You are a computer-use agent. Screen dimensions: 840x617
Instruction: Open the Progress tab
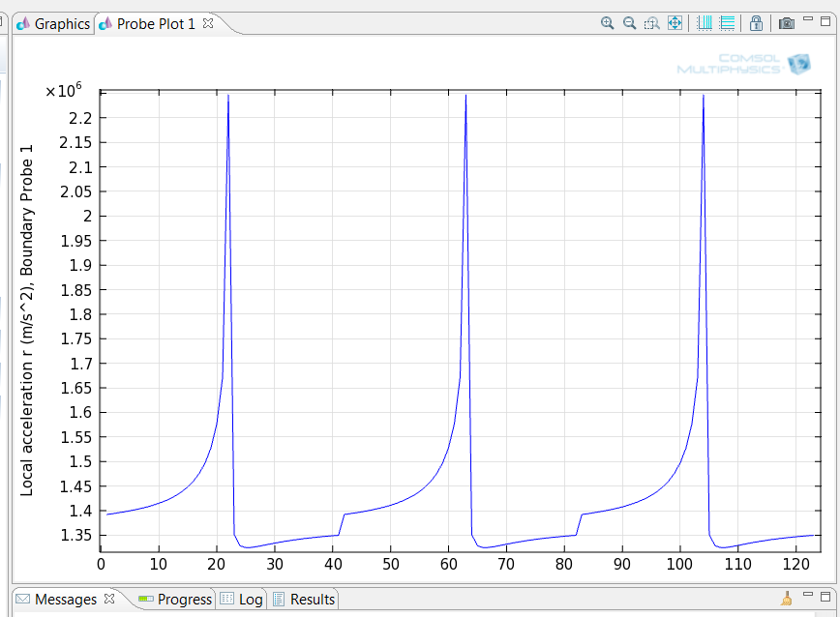point(174,600)
